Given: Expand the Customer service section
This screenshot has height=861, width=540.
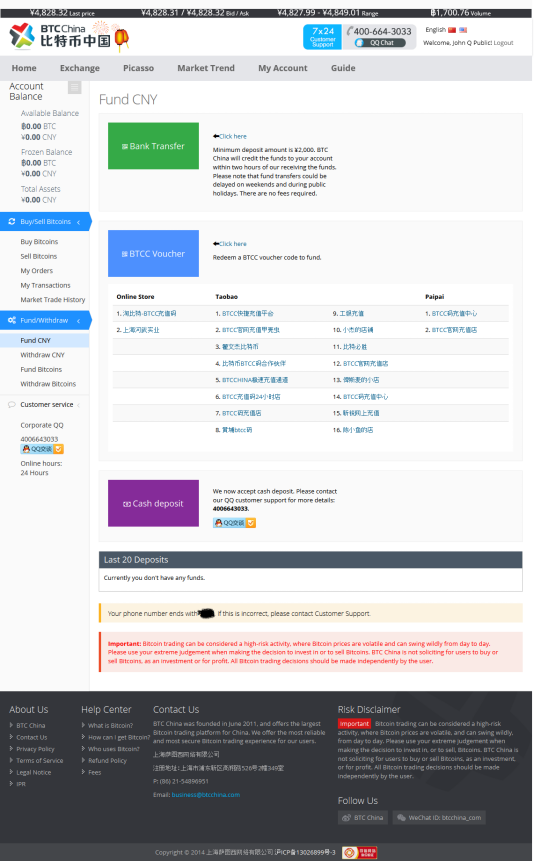Looking at the screenshot, I should (x=78, y=405).
